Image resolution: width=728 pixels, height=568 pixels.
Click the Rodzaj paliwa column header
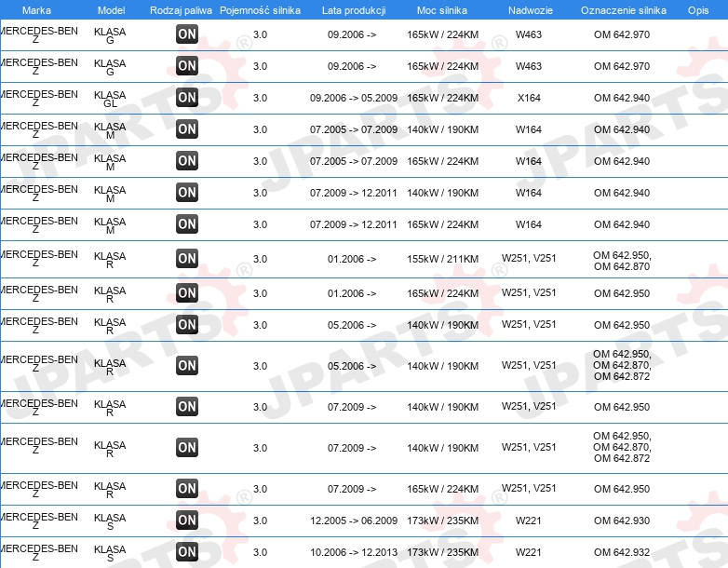click(x=182, y=10)
